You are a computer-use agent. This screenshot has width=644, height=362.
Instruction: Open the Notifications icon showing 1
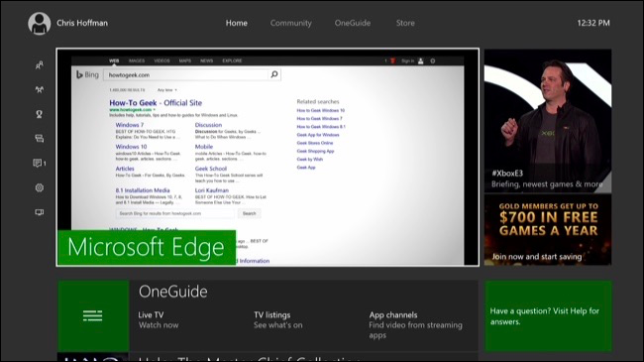(x=40, y=164)
